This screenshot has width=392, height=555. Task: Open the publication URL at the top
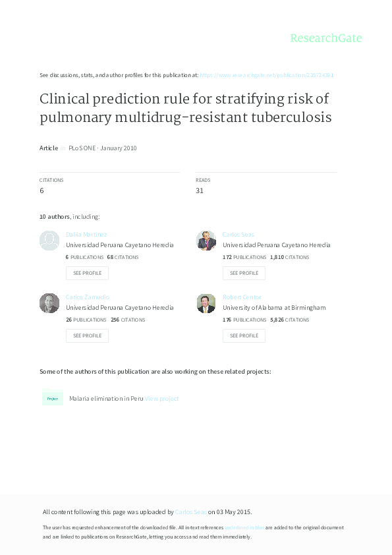[267, 75]
